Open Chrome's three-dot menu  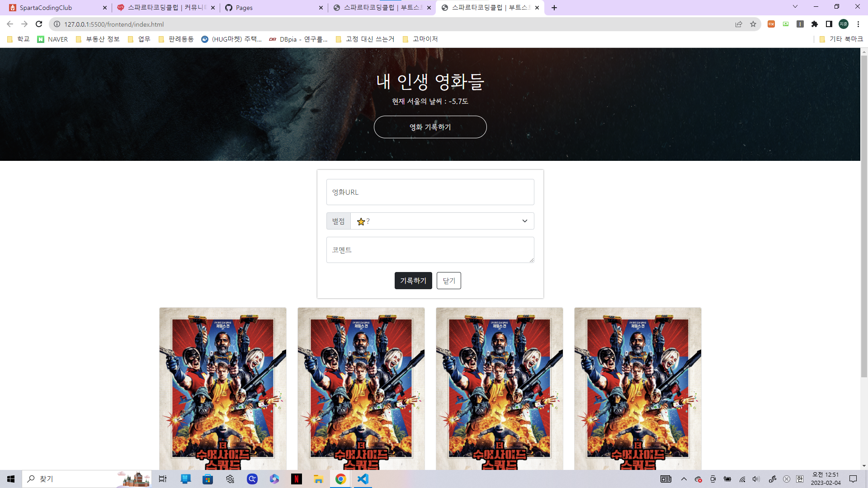(858, 24)
